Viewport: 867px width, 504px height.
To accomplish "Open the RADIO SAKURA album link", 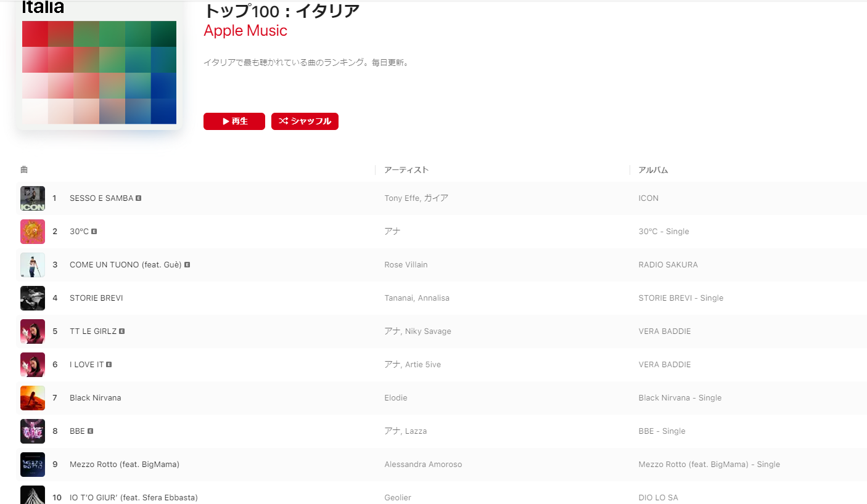I will [668, 265].
